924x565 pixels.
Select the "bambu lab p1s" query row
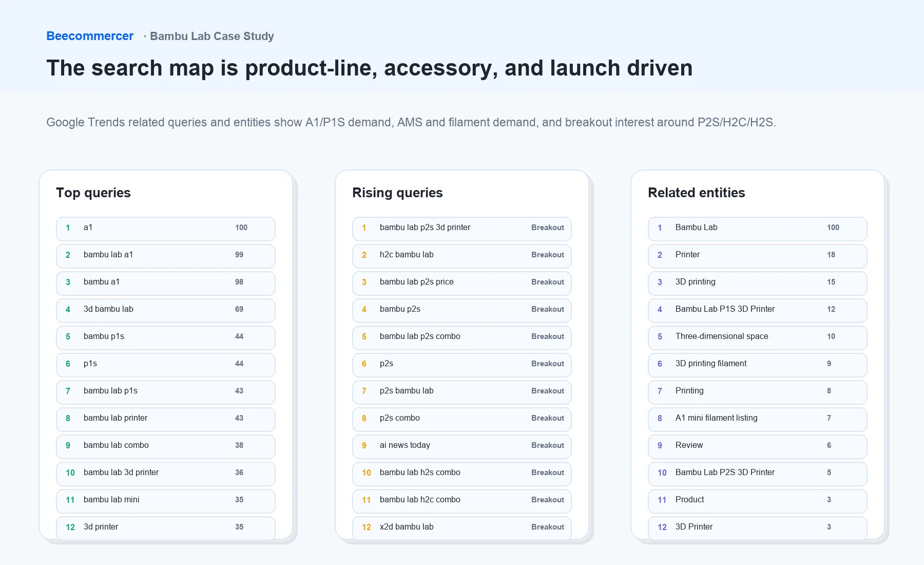click(x=166, y=392)
